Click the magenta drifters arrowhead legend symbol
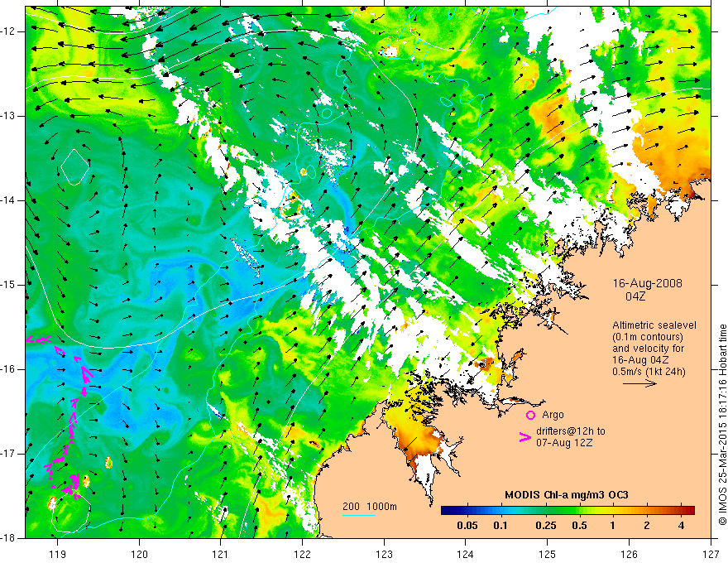Image resolution: width=728 pixels, height=563 pixels. (x=525, y=437)
